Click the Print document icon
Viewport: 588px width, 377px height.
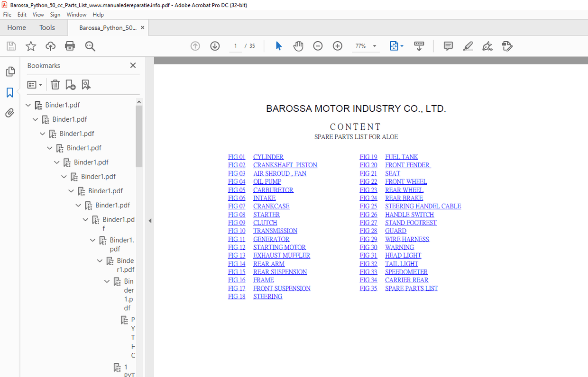(x=70, y=46)
